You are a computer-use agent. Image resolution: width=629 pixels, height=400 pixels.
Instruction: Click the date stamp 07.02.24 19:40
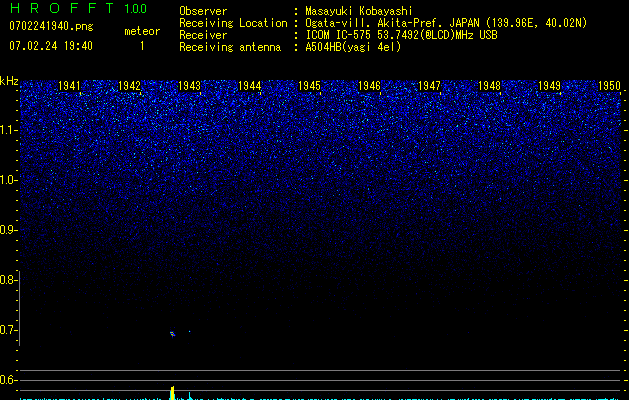(x=51, y=46)
